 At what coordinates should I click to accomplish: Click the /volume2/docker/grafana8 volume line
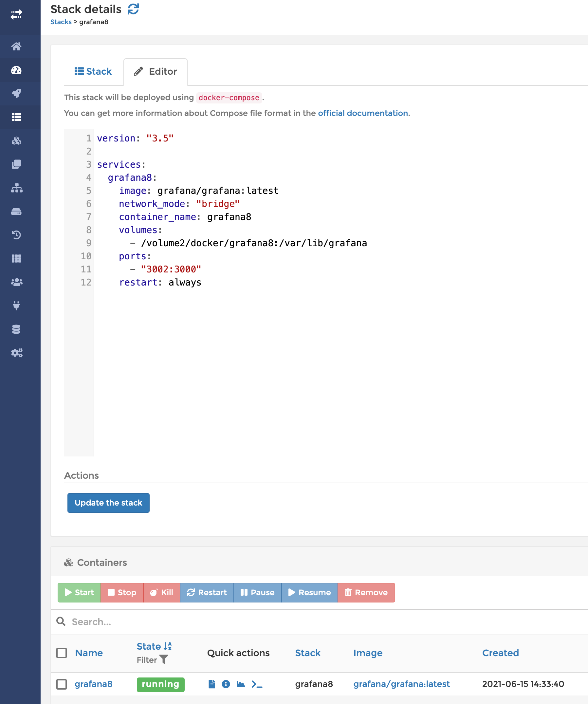249,243
